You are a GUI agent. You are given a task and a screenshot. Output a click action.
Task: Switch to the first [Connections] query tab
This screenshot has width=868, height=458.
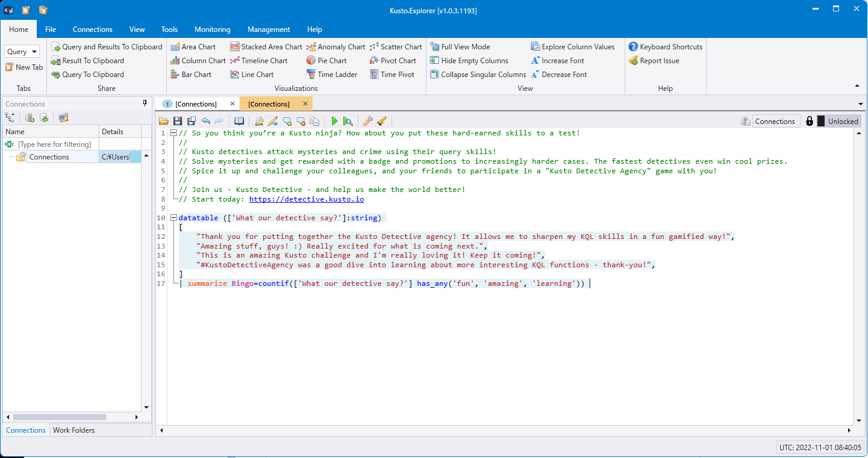[196, 104]
